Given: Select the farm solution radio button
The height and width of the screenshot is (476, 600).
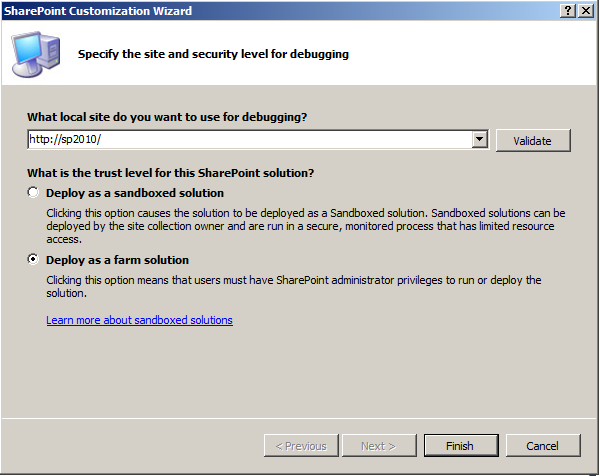Looking at the screenshot, I should tap(33, 259).
